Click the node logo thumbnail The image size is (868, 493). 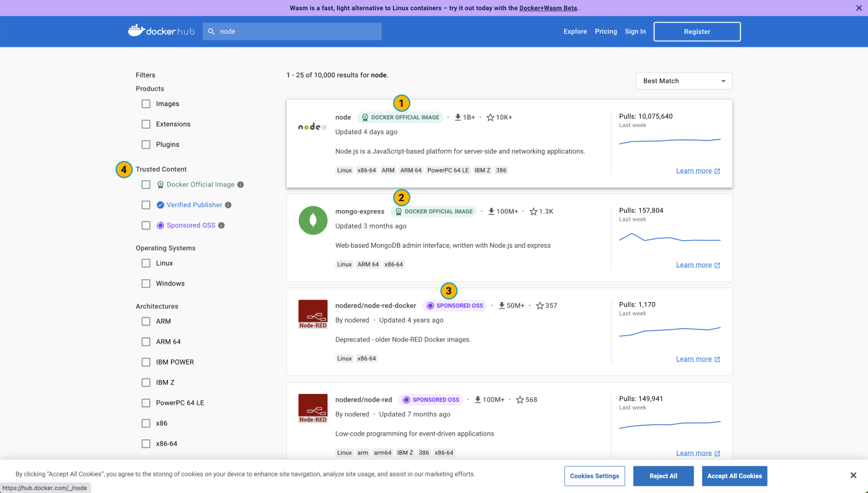pos(313,126)
